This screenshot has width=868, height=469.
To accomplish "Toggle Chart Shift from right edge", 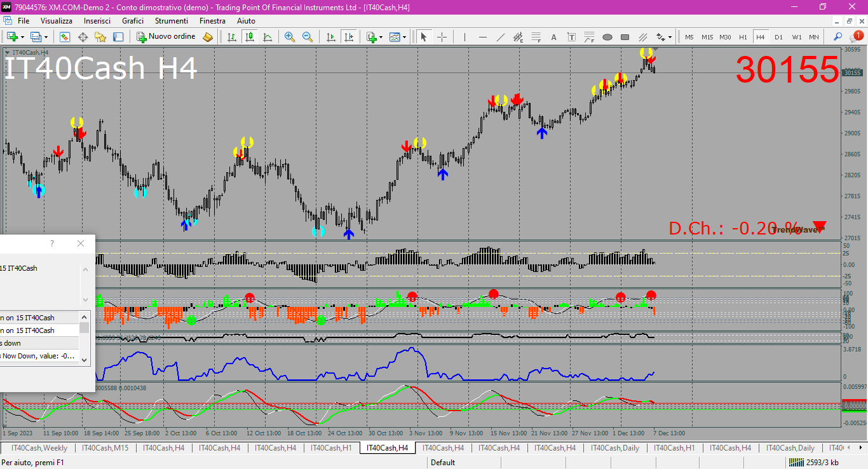I will (x=348, y=37).
